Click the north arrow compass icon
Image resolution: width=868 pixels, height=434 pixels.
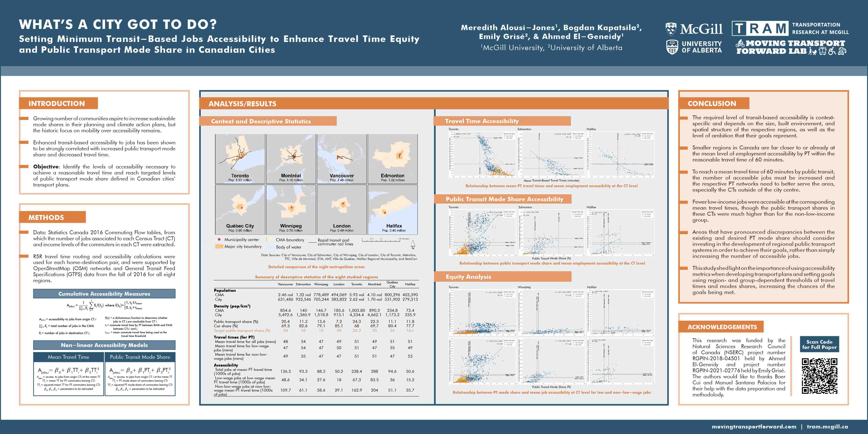click(413, 244)
